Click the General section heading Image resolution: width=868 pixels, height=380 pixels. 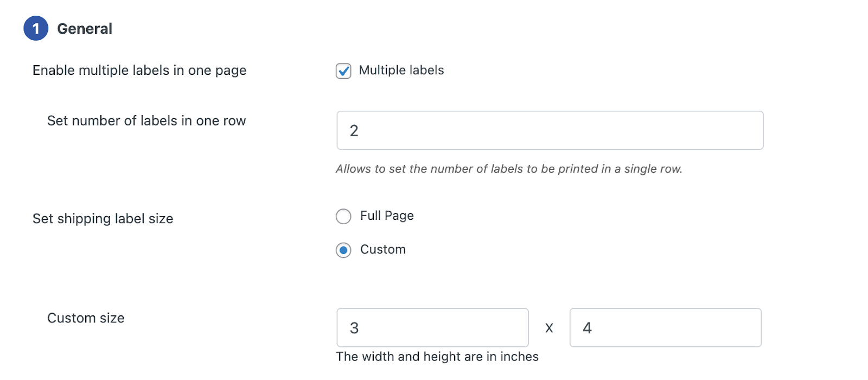(85, 29)
